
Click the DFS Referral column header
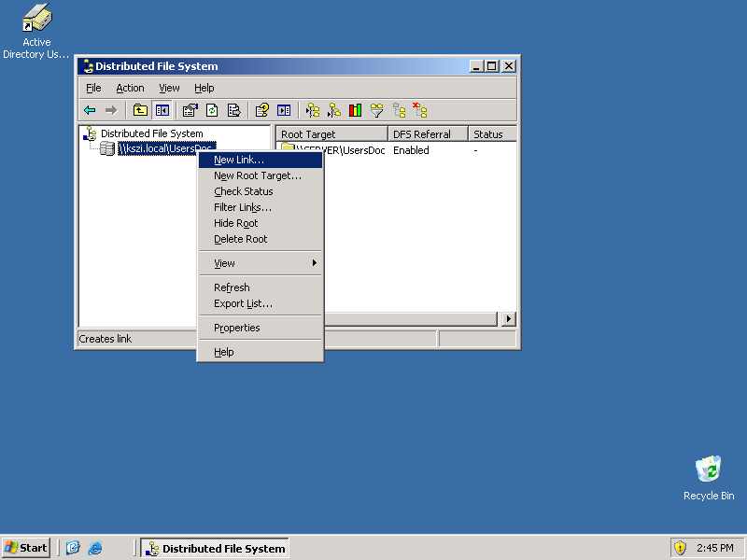coord(428,134)
